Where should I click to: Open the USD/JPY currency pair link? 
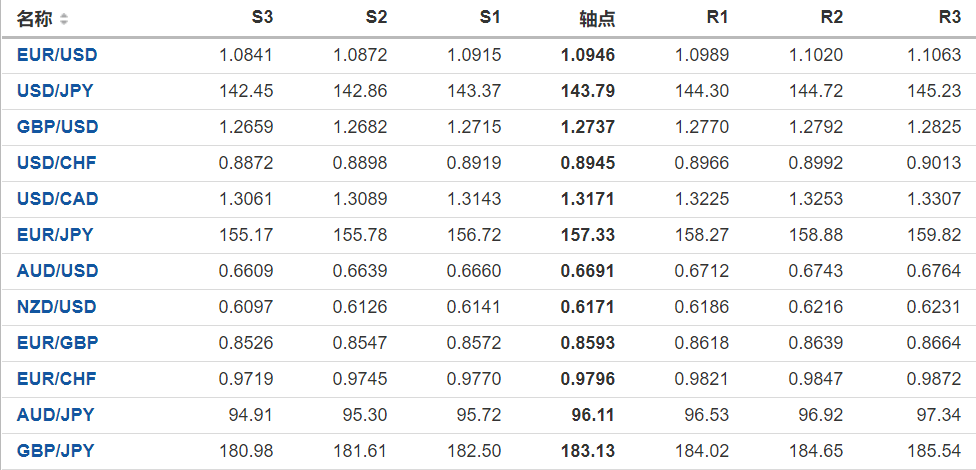pos(55,91)
